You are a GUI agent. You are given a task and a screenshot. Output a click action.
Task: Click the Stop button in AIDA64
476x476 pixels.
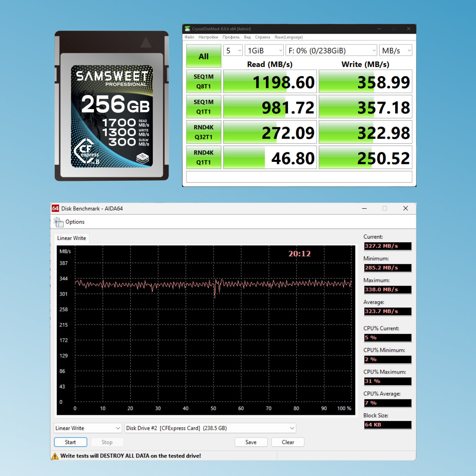click(107, 442)
